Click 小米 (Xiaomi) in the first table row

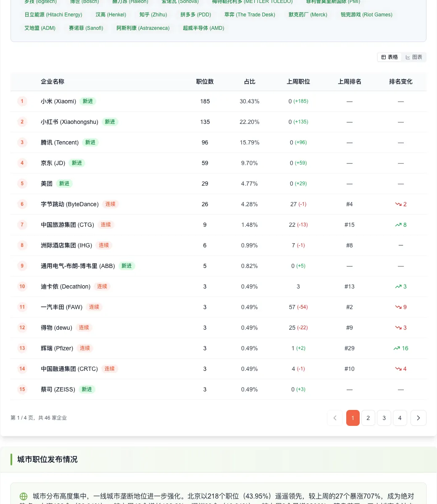(x=58, y=101)
